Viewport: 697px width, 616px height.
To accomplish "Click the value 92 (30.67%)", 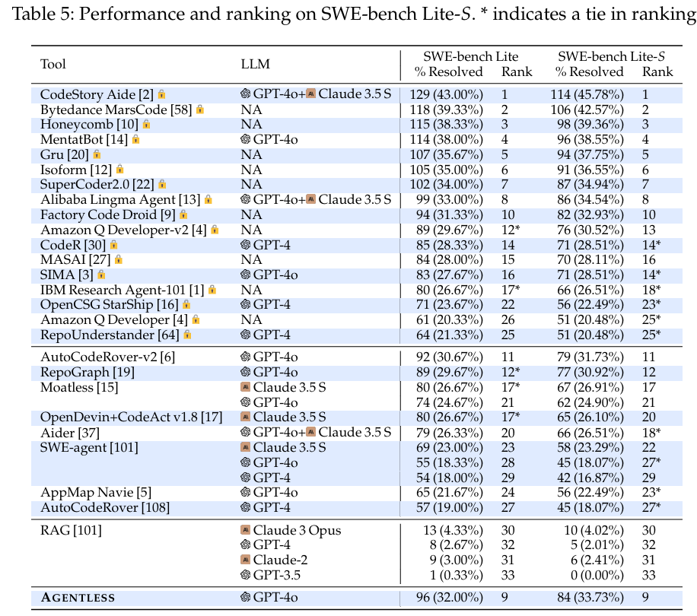I will click(450, 357).
